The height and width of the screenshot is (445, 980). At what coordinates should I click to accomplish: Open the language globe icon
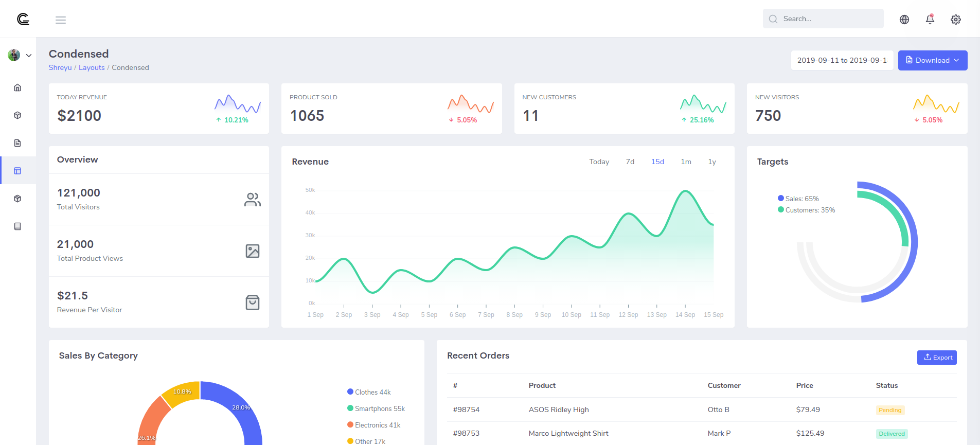tap(904, 20)
